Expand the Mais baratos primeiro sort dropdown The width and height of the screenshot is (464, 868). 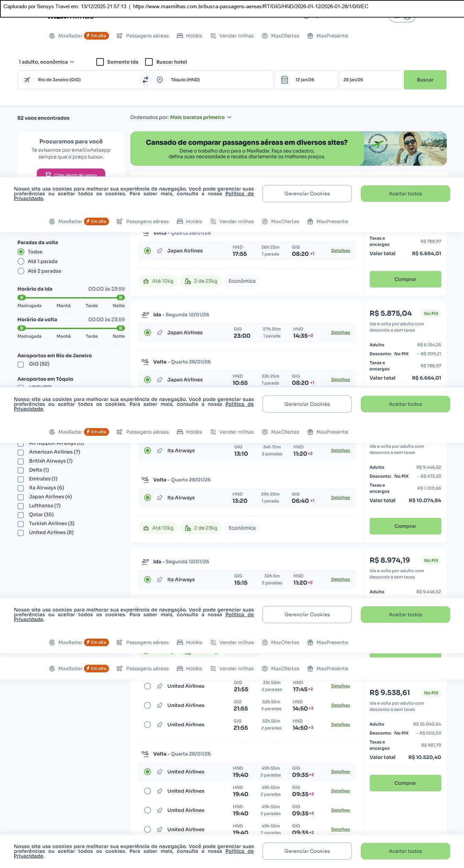tap(201, 118)
